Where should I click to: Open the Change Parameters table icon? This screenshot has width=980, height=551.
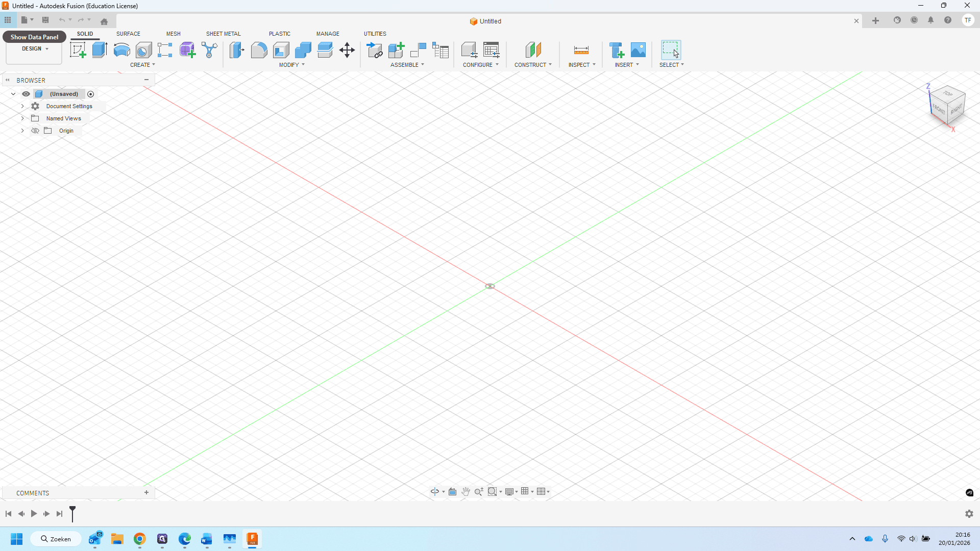(491, 50)
